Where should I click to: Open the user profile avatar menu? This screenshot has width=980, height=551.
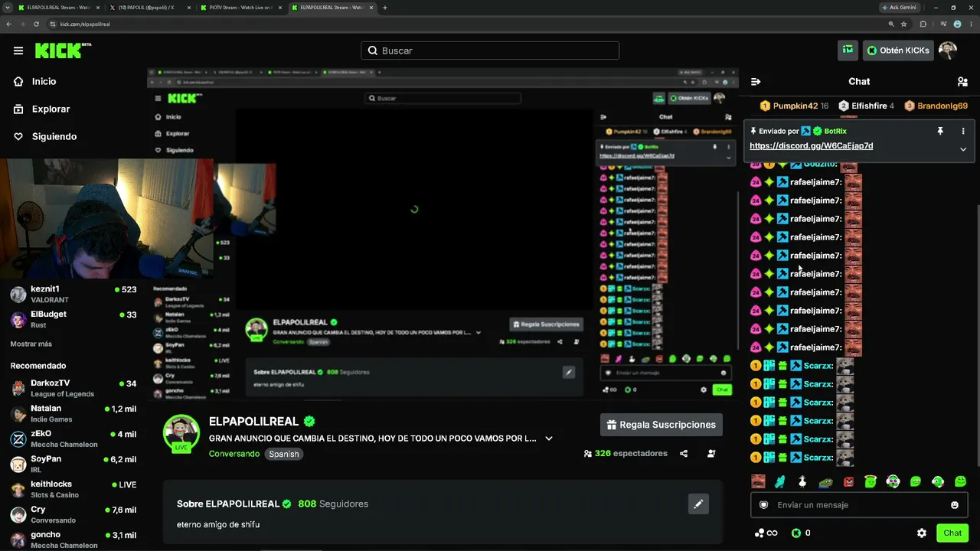pos(948,51)
